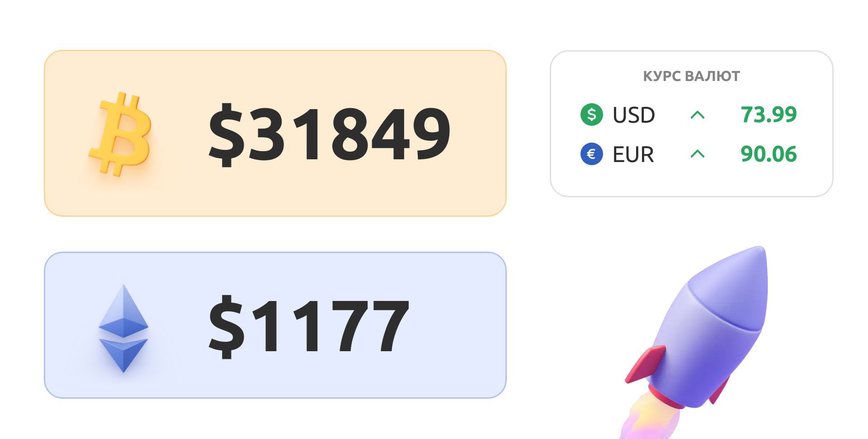The width and height of the screenshot is (868, 439).
Task: Select the green dollar sign icon
Action: click(x=591, y=114)
